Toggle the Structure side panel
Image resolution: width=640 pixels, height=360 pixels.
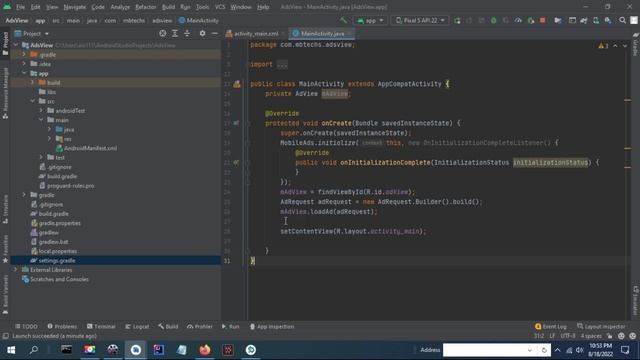[5, 209]
